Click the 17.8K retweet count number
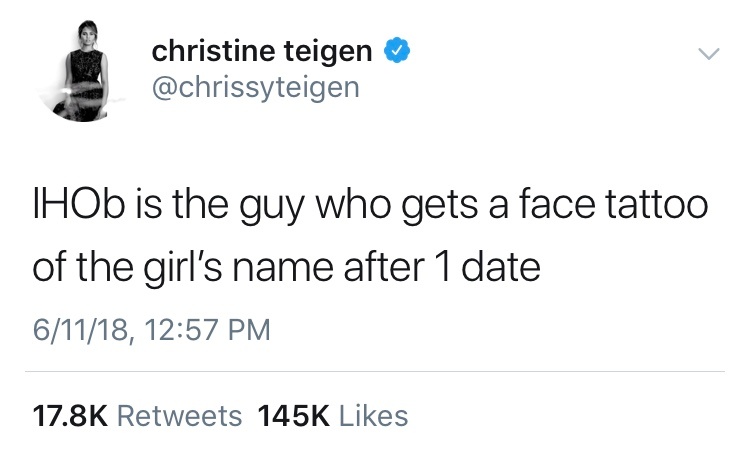Viewport: 750px width, 458px height. (x=68, y=415)
